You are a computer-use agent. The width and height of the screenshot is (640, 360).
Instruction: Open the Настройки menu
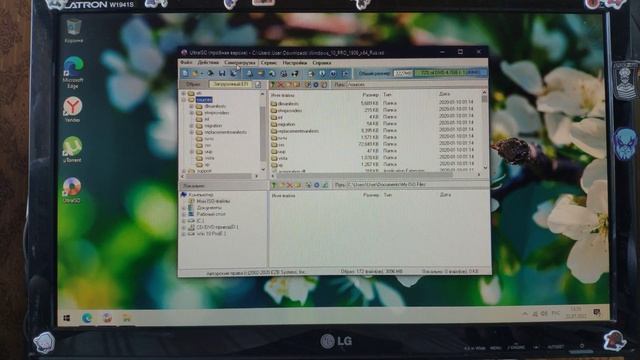point(295,63)
